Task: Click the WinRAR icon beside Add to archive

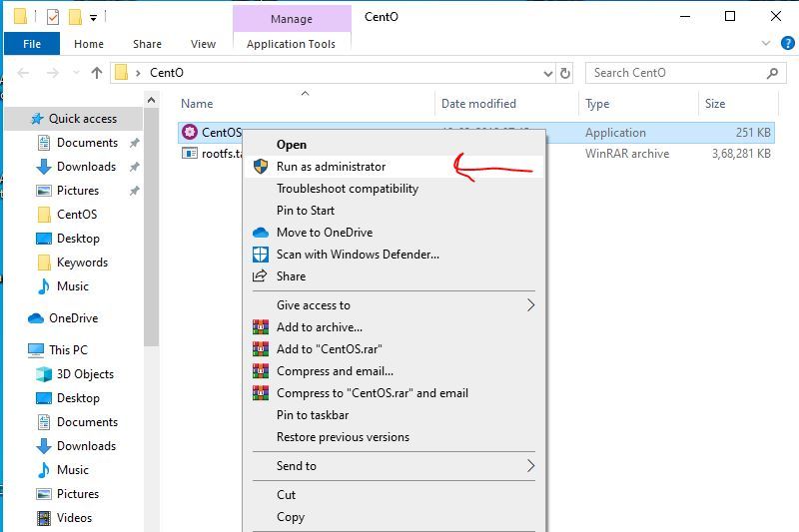Action: [261, 327]
